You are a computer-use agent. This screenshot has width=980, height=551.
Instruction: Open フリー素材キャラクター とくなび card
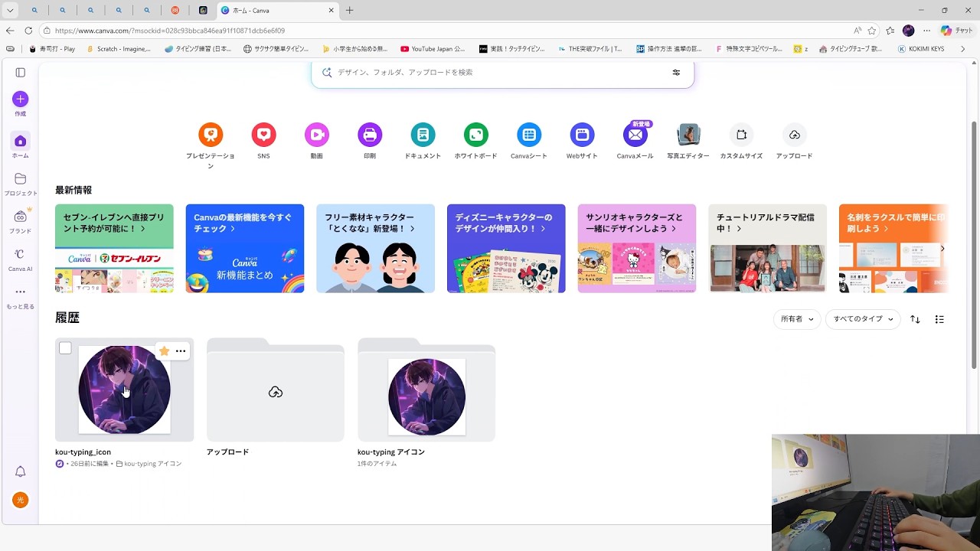tap(376, 248)
